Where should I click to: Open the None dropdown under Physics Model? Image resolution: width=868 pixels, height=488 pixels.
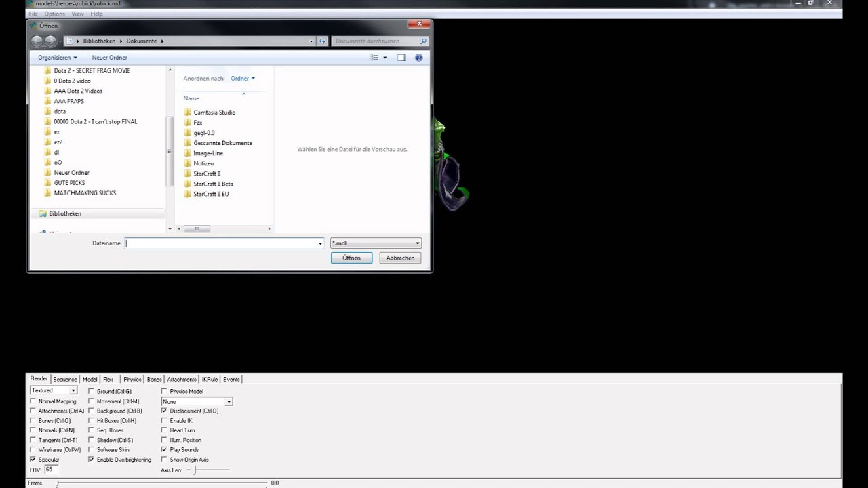[x=197, y=401]
